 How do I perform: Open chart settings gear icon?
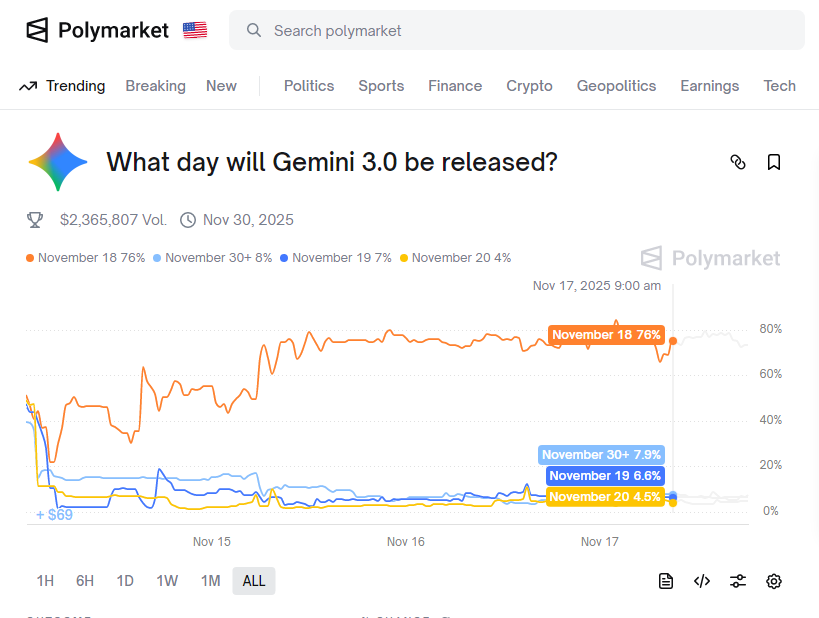point(774,581)
